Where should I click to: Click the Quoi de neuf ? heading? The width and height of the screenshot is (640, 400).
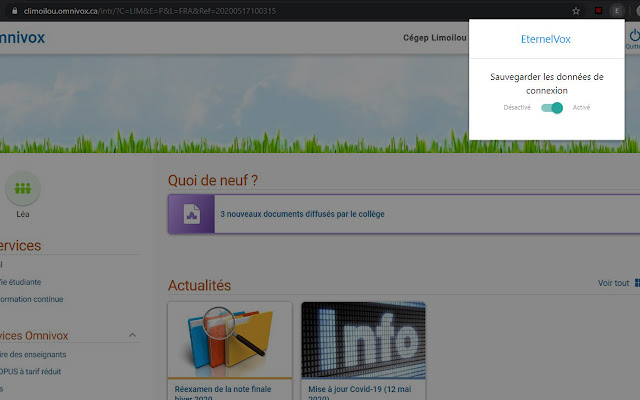pos(213,180)
